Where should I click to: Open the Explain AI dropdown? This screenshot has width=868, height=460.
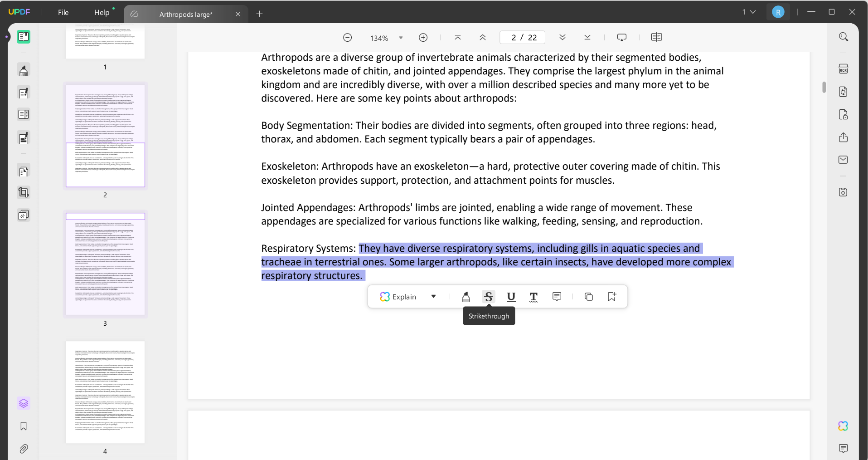(433, 297)
